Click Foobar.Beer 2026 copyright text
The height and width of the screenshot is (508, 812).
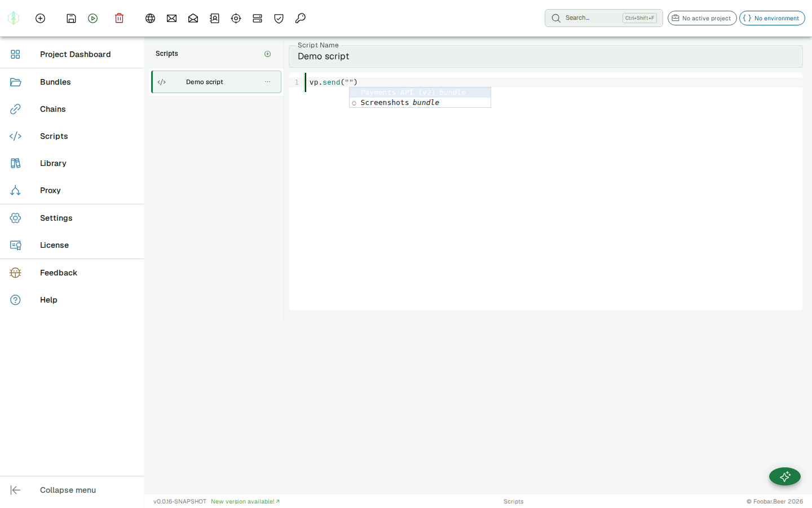[x=775, y=501]
